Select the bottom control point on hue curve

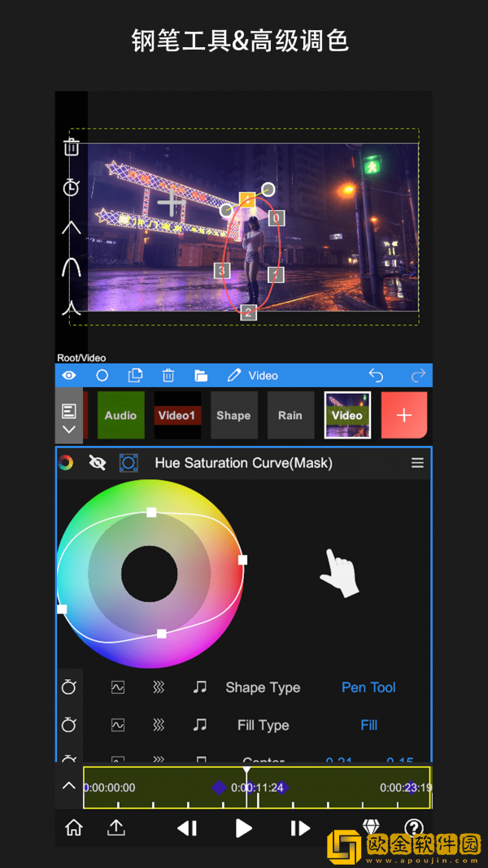(x=161, y=633)
